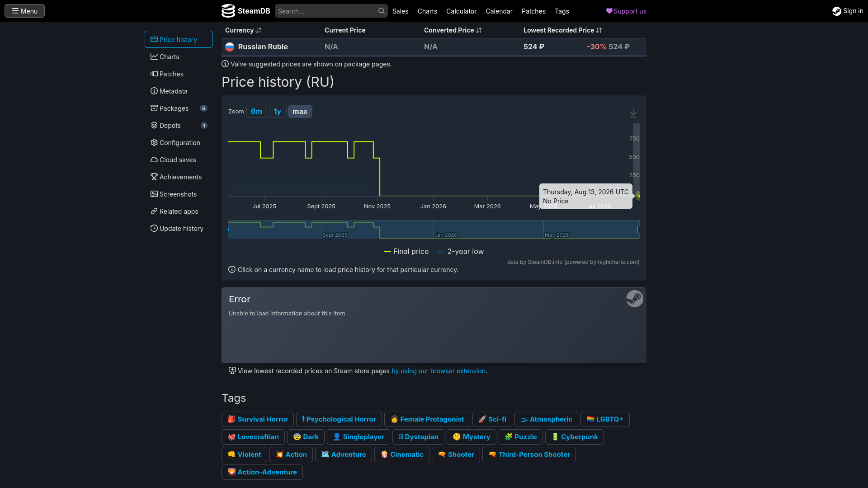Click the Depots count badge 1
The image size is (868, 488).
[204, 125]
